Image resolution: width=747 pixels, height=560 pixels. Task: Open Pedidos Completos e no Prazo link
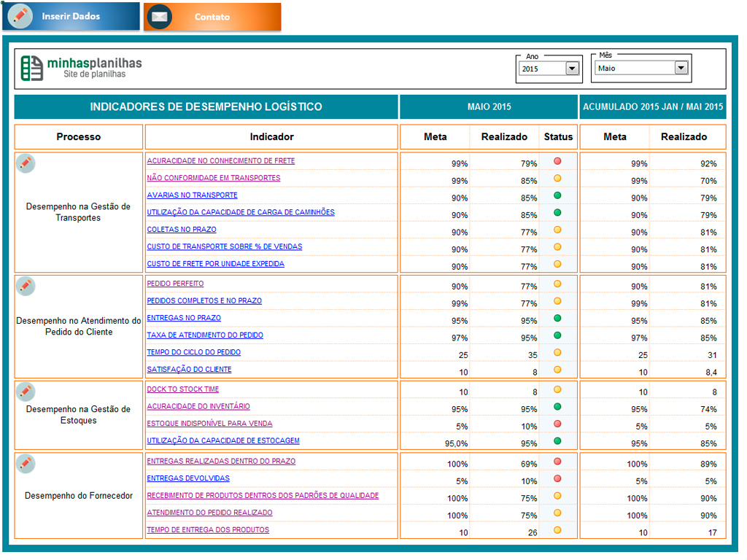[204, 301]
